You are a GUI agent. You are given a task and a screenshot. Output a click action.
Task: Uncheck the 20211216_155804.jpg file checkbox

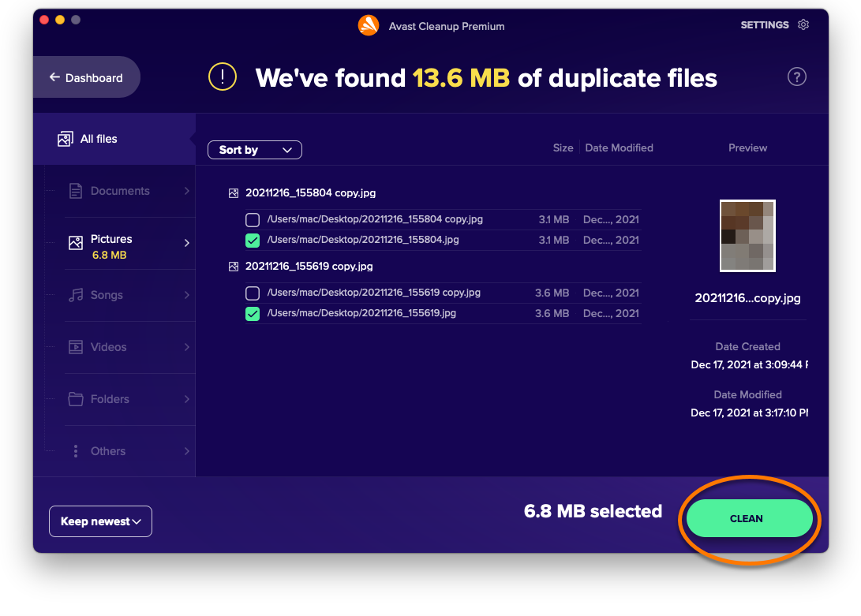[x=253, y=241]
